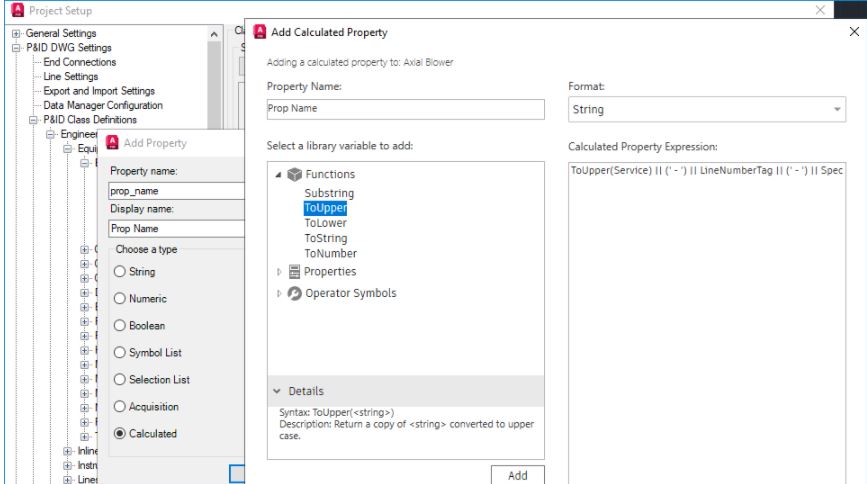Screen dimensions: 867x484
Task: Choose the Selection List radio button
Action: (119, 379)
